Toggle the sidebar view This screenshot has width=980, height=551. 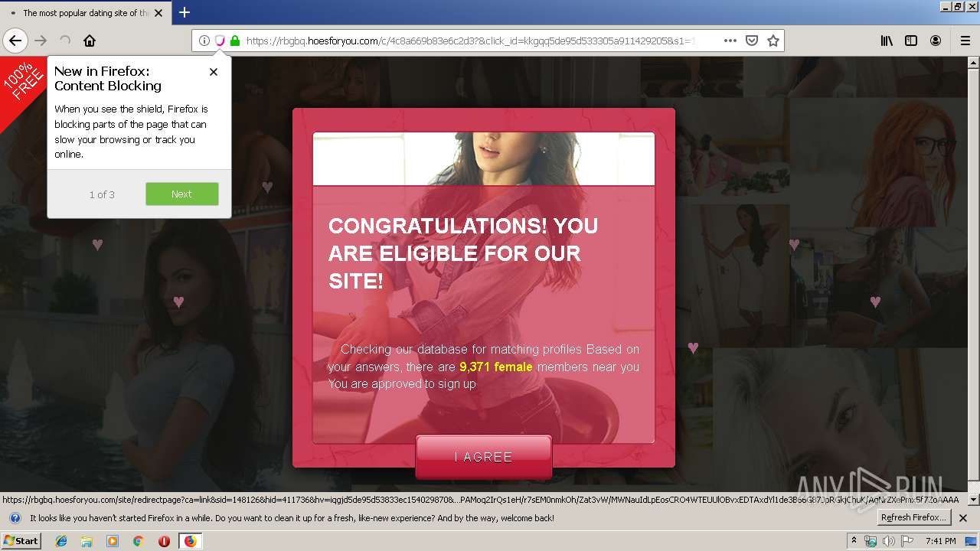point(911,41)
